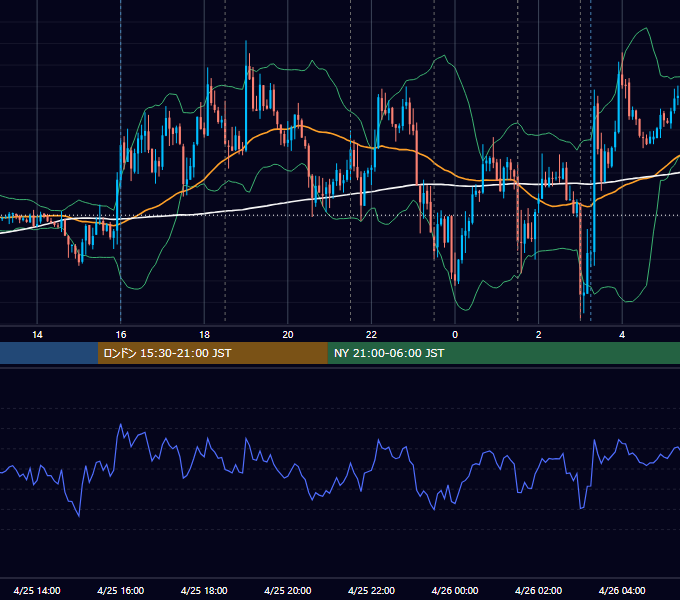This screenshot has height=600, width=680.
Task: Click the 4/25 16:00 date label
Action: pyautogui.click(x=121, y=590)
